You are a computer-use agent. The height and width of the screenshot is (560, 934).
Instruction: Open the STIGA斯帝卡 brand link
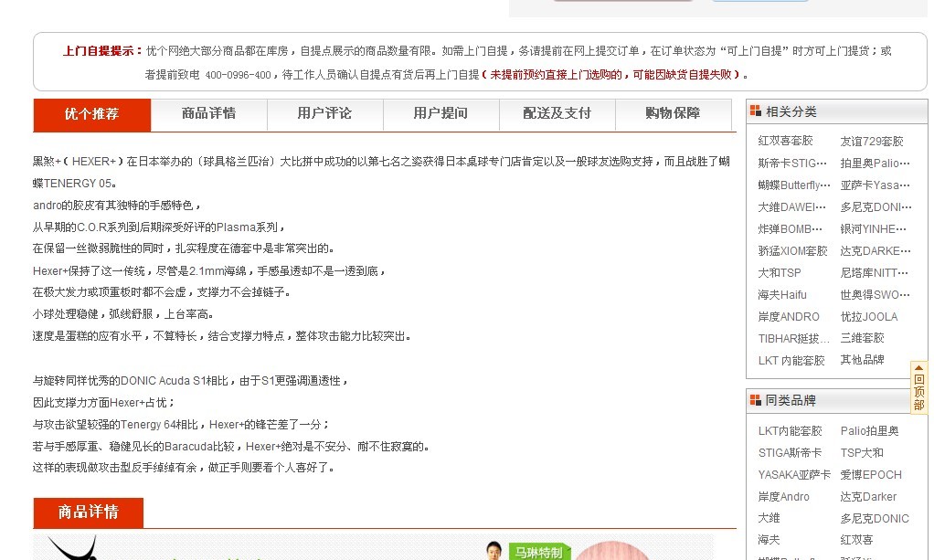(790, 453)
